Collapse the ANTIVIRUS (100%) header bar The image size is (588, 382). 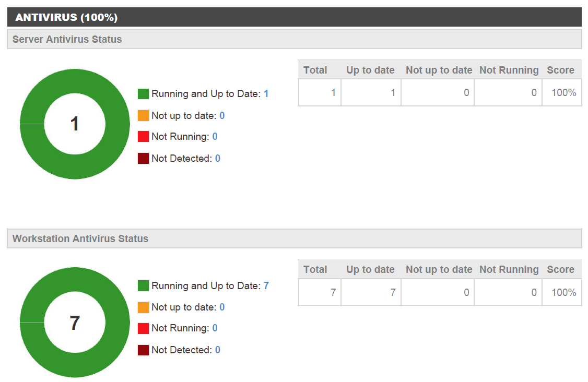click(294, 17)
